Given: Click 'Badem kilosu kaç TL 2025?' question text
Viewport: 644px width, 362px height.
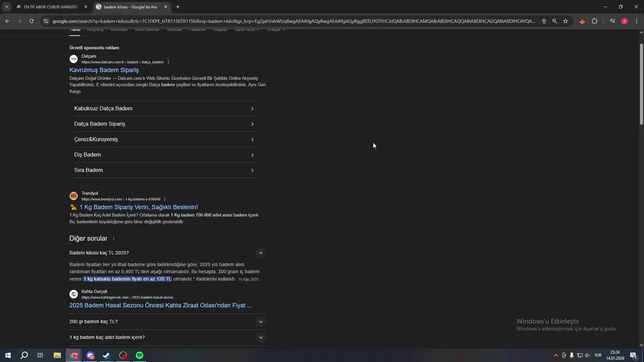Looking at the screenshot, I should [x=99, y=253].
